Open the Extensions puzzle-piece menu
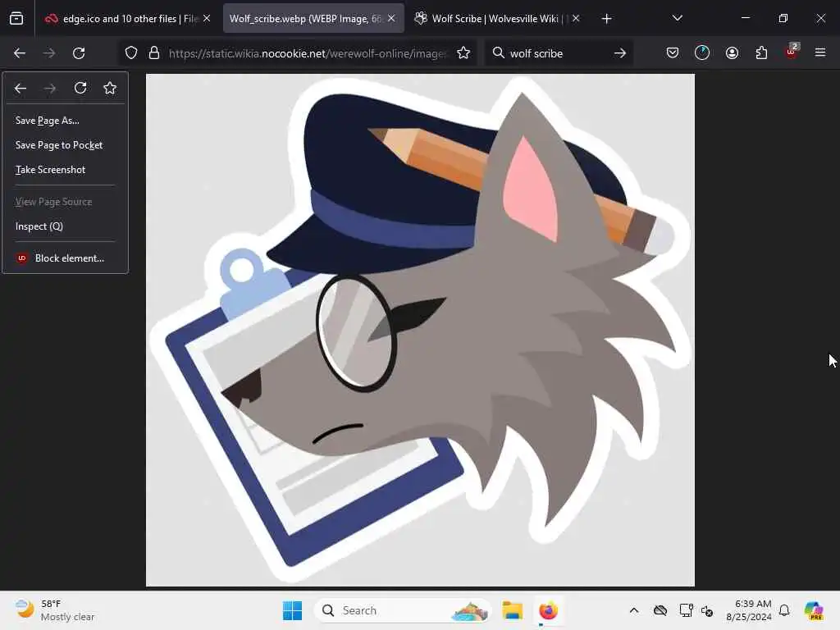The width and height of the screenshot is (840, 630). (x=761, y=52)
